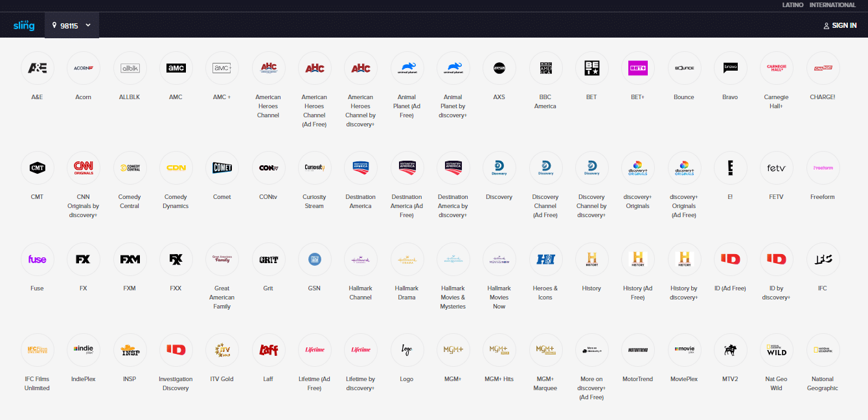The height and width of the screenshot is (420, 868).
Task: Open the AXS channel logo
Action: coord(499,68)
